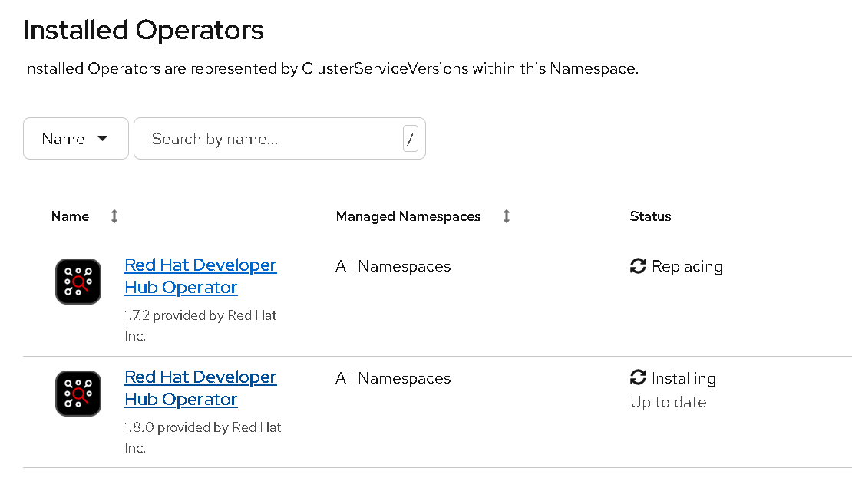The height and width of the screenshot is (504, 852).
Task: Click the Status column header
Action: [x=650, y=216]
